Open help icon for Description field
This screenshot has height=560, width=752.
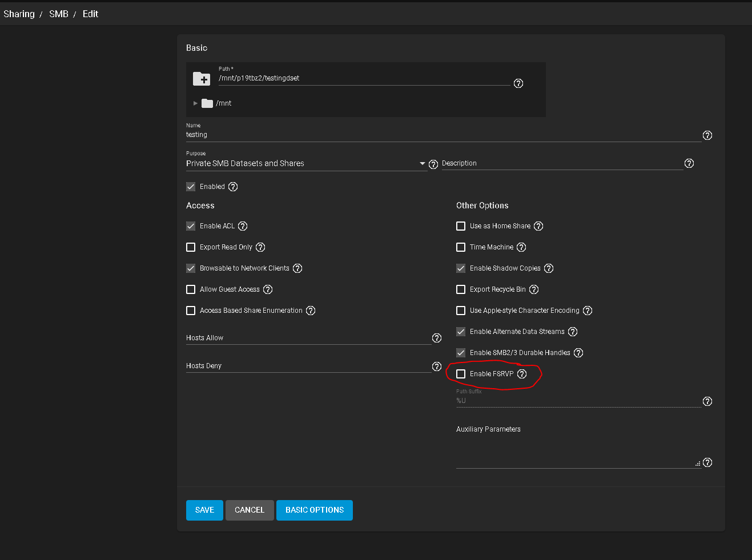(x=689, y=163)
